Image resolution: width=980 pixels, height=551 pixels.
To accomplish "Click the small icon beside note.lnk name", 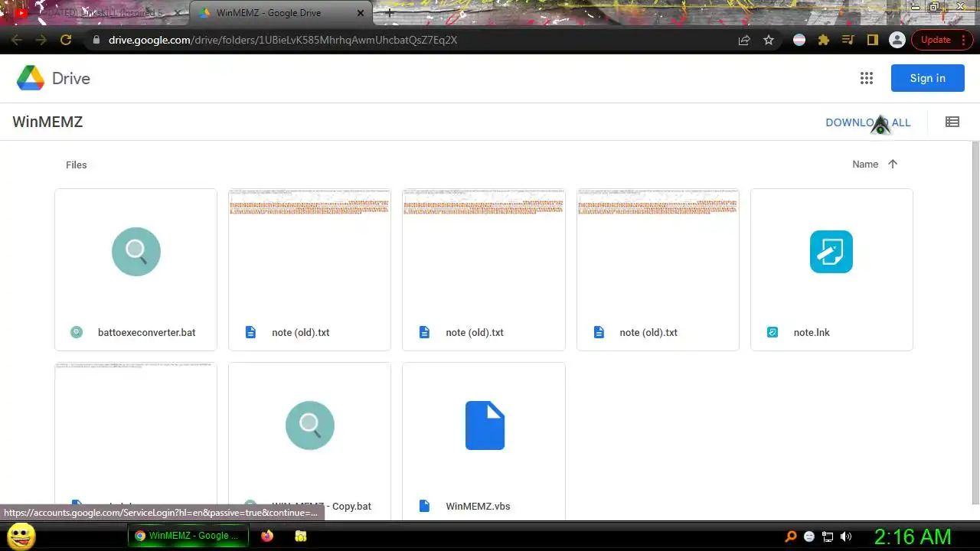I will pos(773,332).
